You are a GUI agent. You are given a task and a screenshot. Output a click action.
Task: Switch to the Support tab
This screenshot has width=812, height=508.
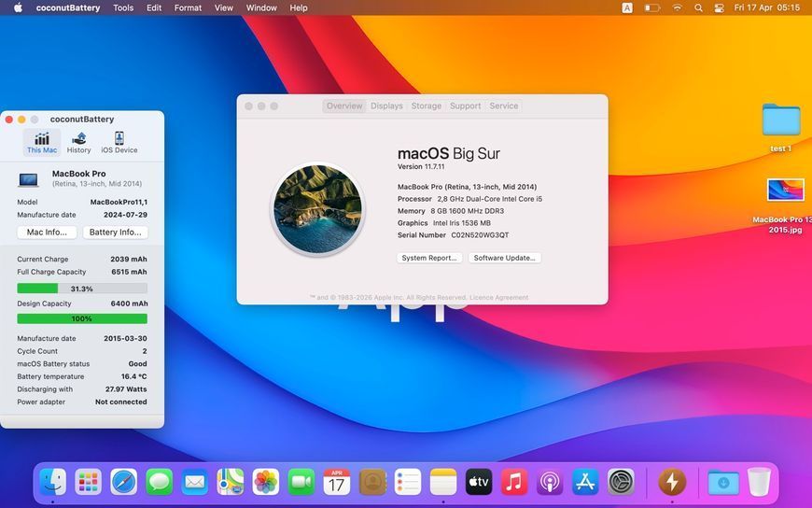[x=465, y=106]
